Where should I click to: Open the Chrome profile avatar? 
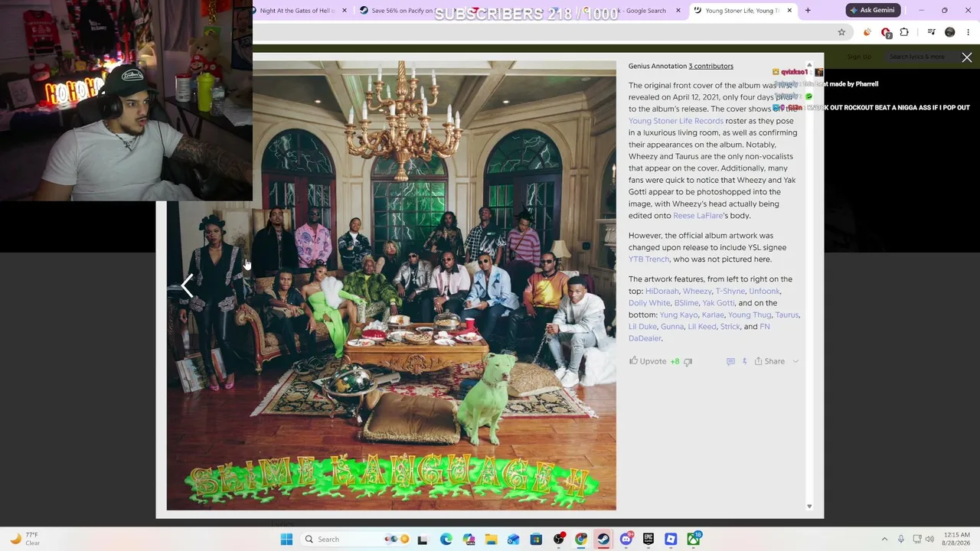click(950, 32)
